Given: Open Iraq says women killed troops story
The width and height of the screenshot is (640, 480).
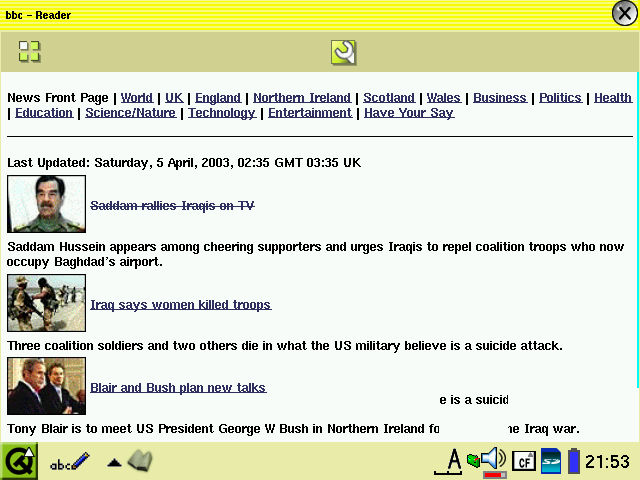Looking at the screenshot, I should point(181,305).
